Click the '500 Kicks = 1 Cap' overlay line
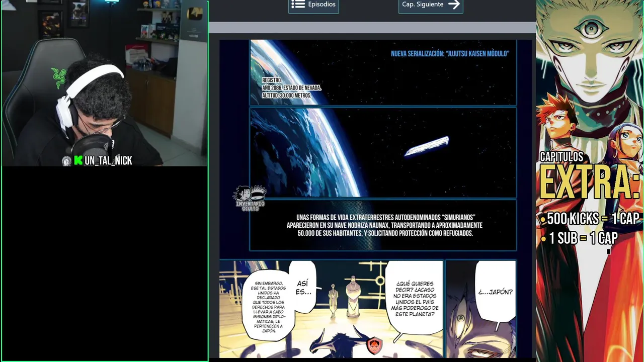Viewport: 644px width, 362px height. pos(589,219)
